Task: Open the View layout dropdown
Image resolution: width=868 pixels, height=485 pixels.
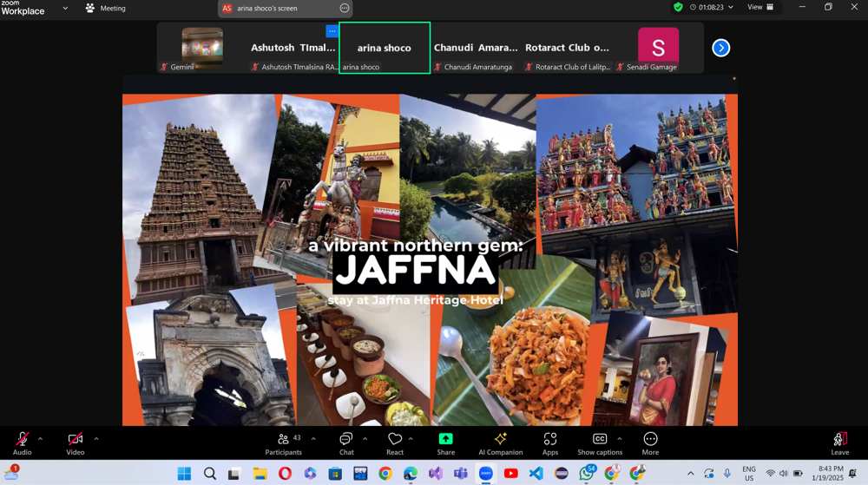Action: click(760, 7)
